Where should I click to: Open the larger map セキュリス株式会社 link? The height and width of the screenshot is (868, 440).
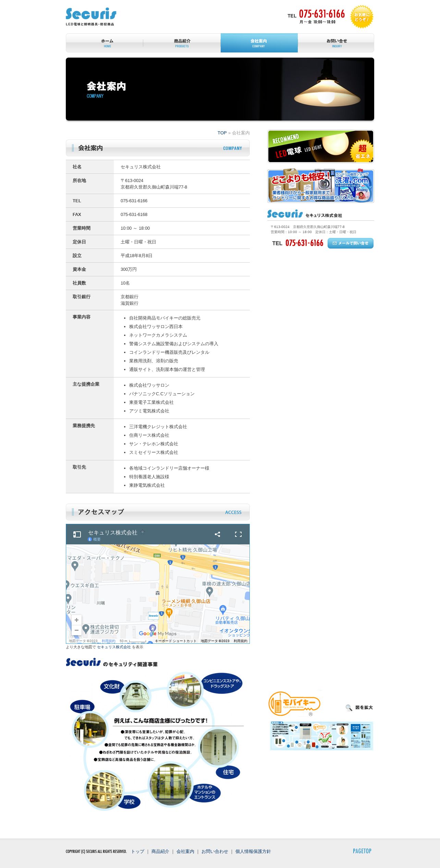114,647
